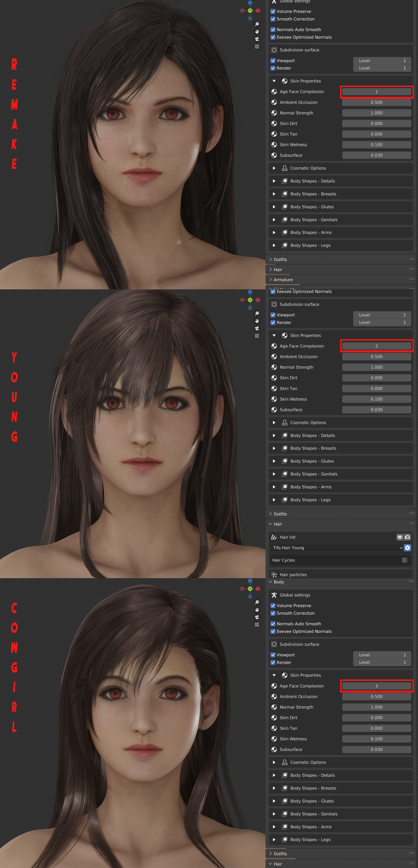Click the pan hand icon in COWGIRL viewport
The image size is (418, 868).
pyautogui.click(x=257, y=610)
